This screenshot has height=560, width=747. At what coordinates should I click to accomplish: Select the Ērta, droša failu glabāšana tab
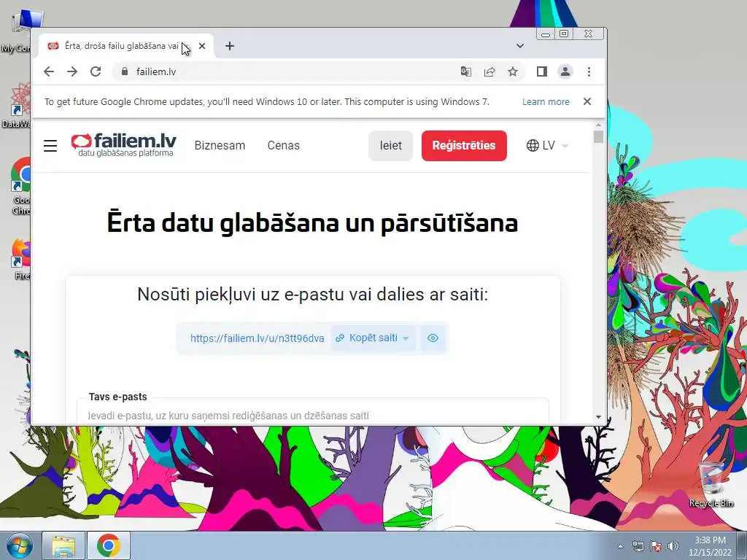(x=121, y=46)
